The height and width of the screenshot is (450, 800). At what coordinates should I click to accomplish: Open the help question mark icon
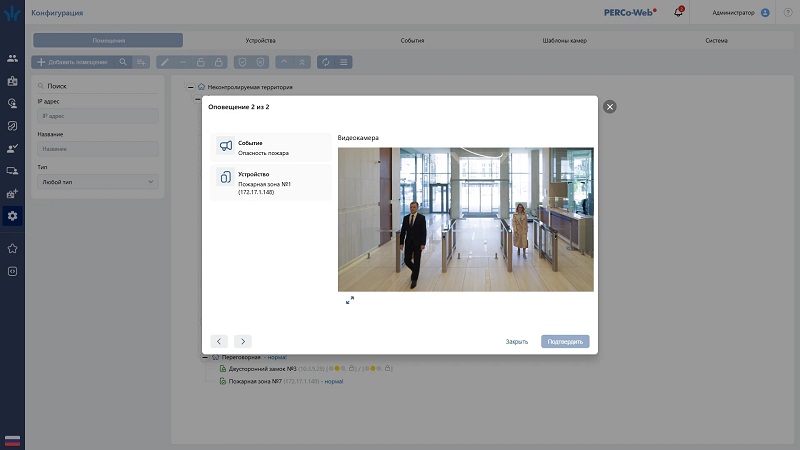click(788, 13)
